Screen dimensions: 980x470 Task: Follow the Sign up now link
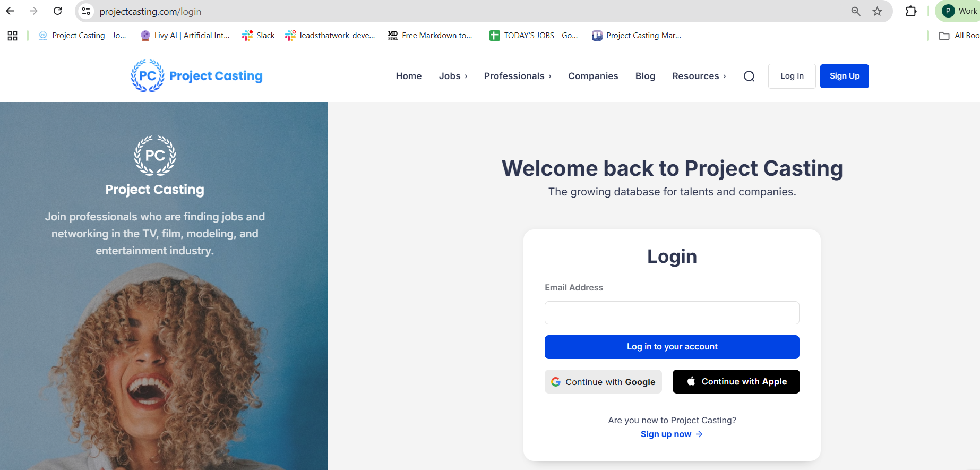(672, 434)
